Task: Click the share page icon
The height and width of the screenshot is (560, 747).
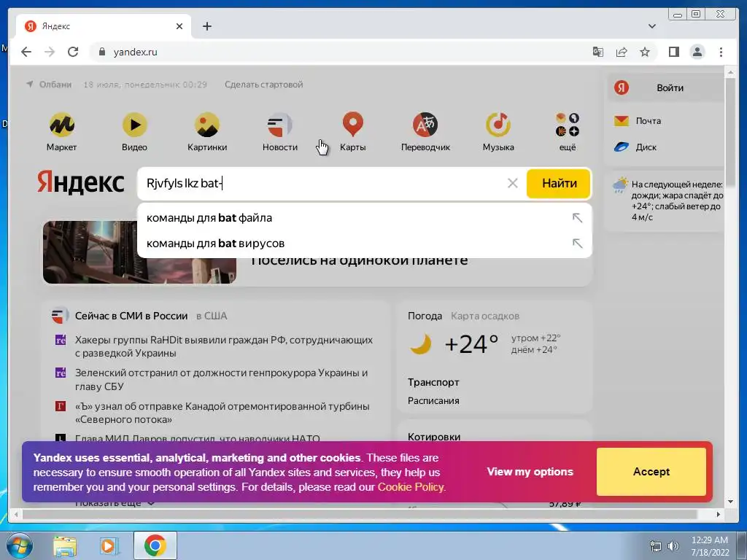Action: 622,52
